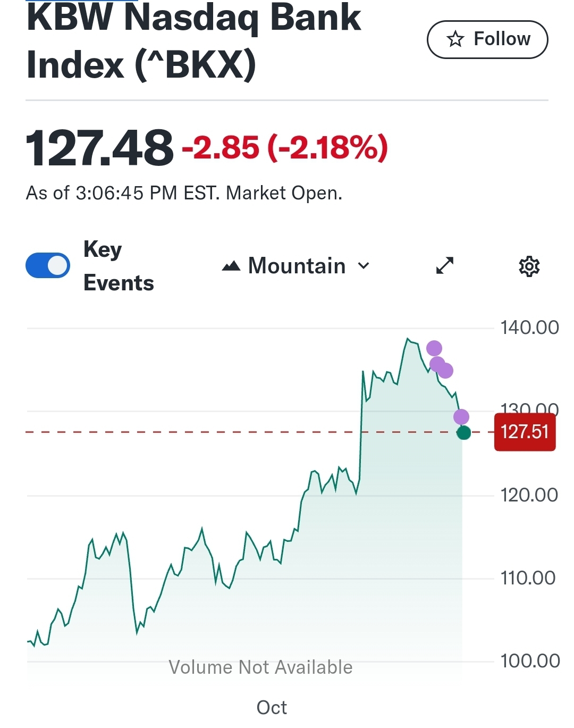Click the star icon in Follow
The height and width of the screenshot is (728, 574).
pyautogui.click(x=455, y=39)
